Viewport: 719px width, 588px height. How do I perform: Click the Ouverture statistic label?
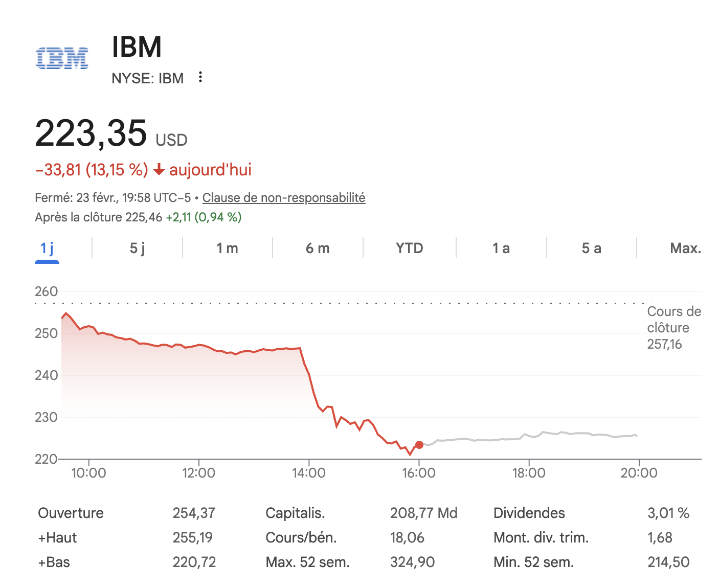pyautogui.click(x=71, y=513)
